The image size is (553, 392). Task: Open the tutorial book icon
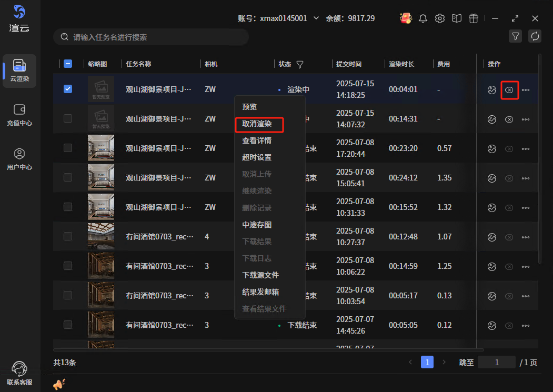coord(457,18)
